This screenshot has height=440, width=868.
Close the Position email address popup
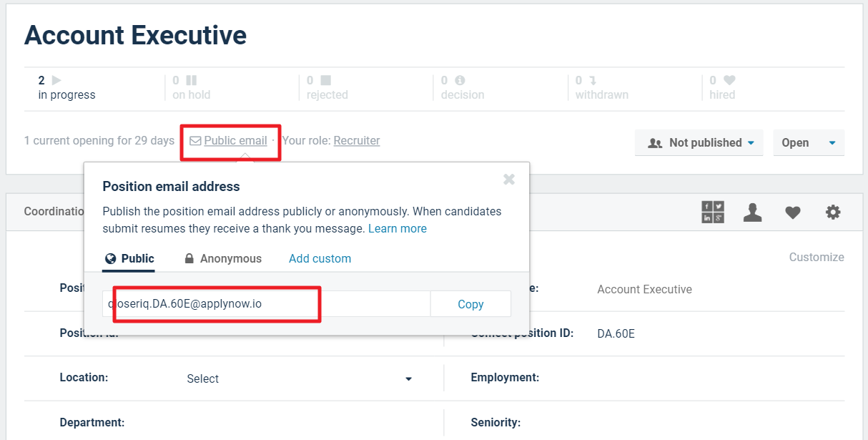pos(509,179)
